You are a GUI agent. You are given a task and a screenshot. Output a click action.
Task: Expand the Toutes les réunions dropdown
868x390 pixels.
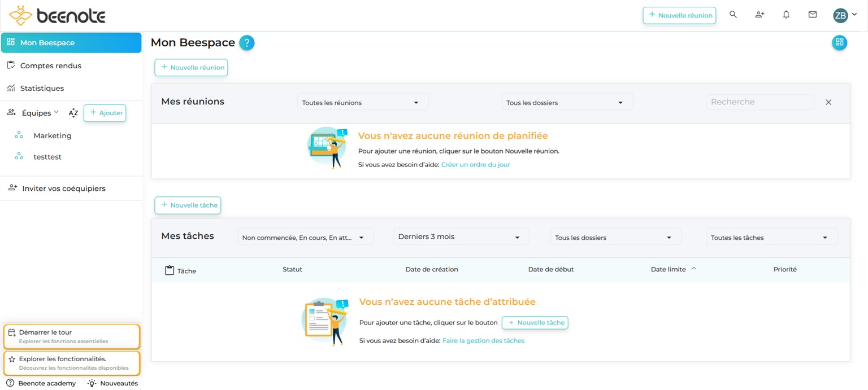tap(362, 102)
